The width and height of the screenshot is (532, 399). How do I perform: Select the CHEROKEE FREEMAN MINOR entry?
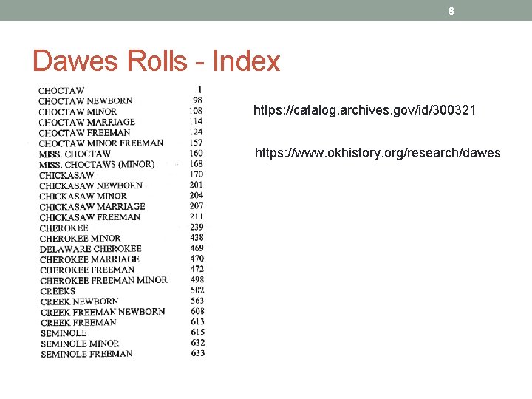click(x=104, y=281)
